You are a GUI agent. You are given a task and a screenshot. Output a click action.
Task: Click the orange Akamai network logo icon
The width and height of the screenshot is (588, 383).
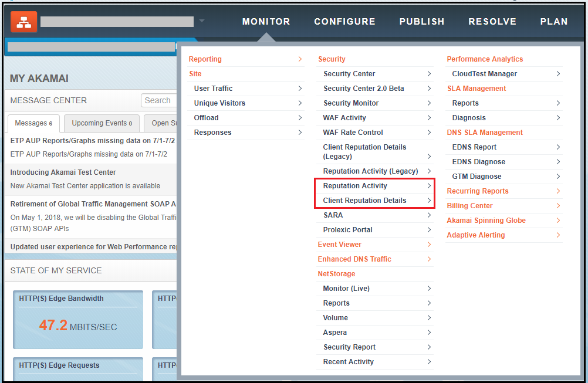[23, 22]
